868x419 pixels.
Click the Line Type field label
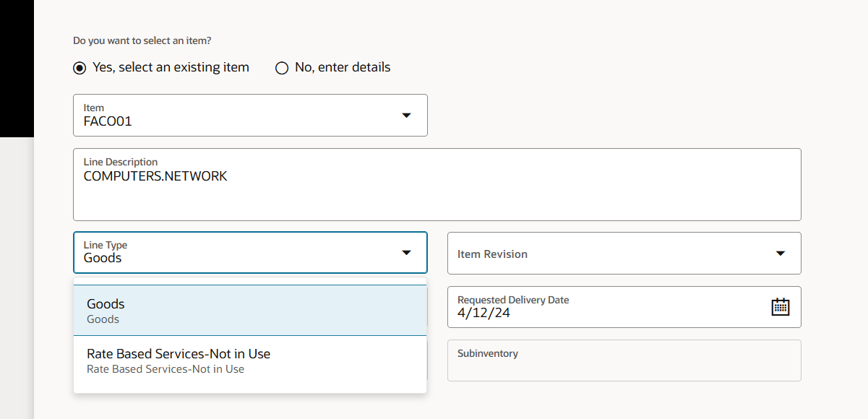coord(105,245)
